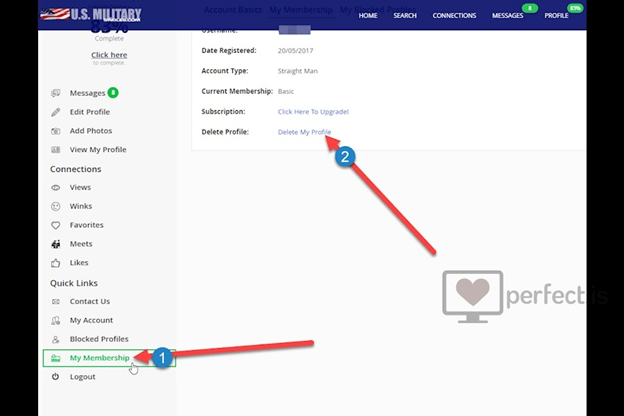Click the Logout link in sidebar
The image size is (624, 416).
82,377
